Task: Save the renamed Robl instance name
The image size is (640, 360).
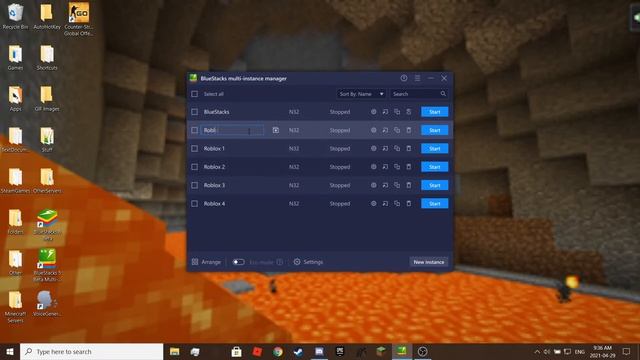Action: click(x=276, y=130)
